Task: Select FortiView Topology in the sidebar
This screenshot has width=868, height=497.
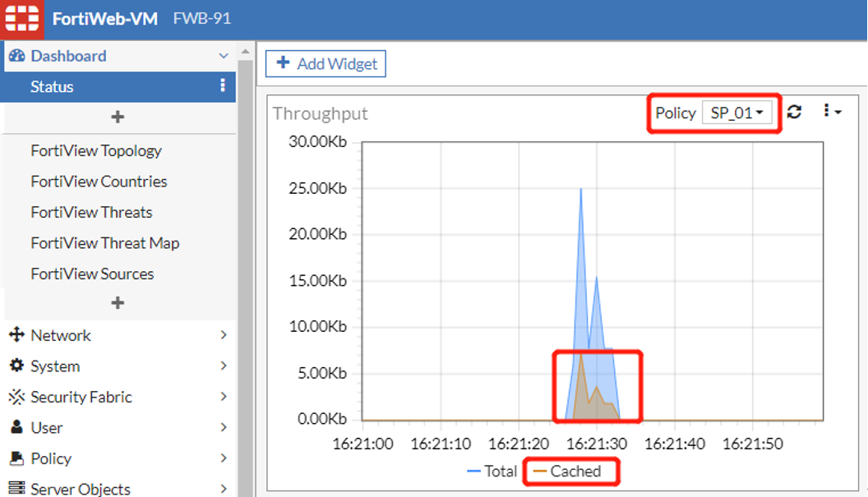Action: [96, 150]
